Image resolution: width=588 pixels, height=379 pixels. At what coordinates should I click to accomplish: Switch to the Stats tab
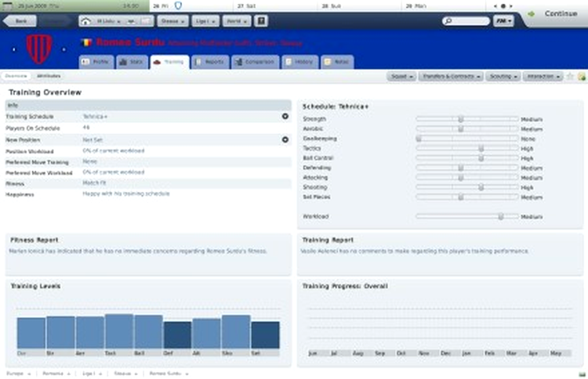tap(132, 62)
